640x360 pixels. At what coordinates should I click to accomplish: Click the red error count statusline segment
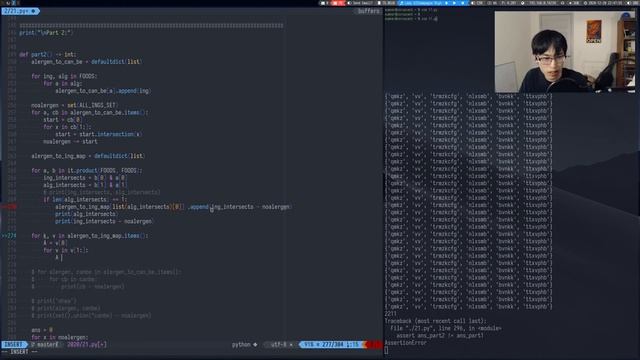(374, 344)
